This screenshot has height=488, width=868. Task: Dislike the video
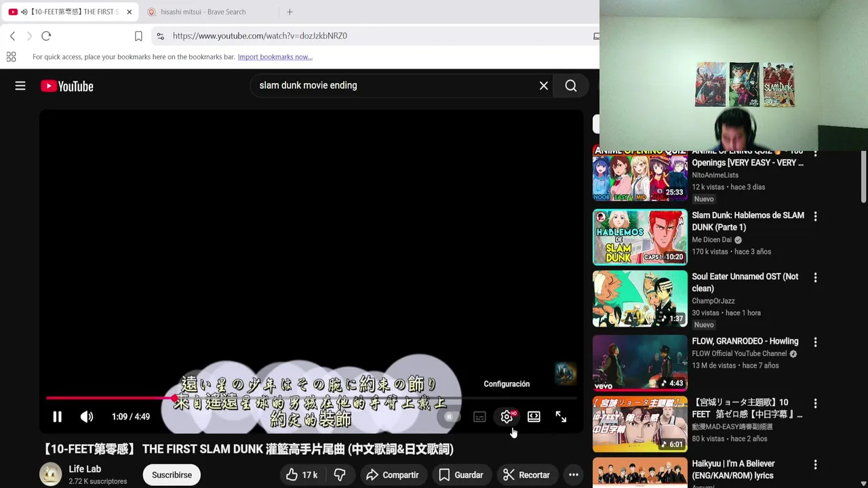340,475
